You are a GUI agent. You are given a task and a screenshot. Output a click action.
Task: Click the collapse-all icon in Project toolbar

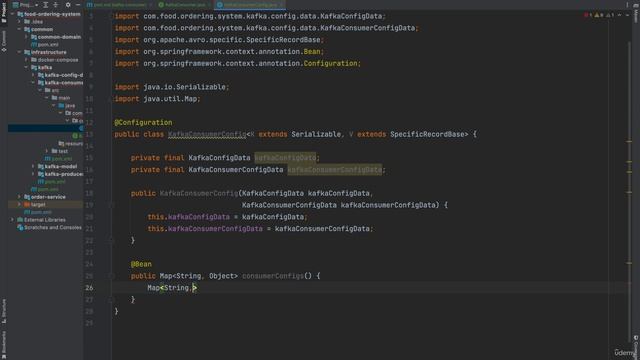56,5
